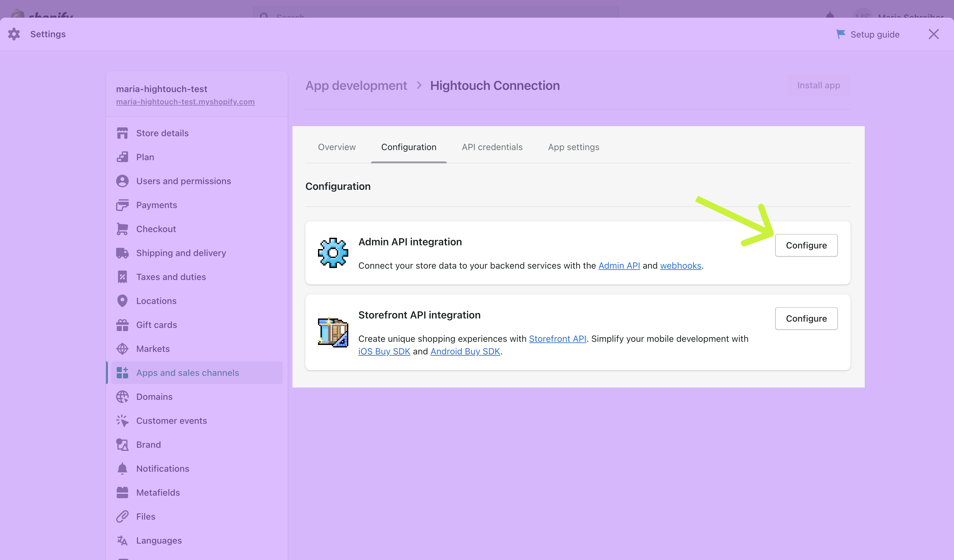Image resolution: width=954 pixels, height=560 pixels.
Task: Open Plan settings
Action: (x=197, y=157)
